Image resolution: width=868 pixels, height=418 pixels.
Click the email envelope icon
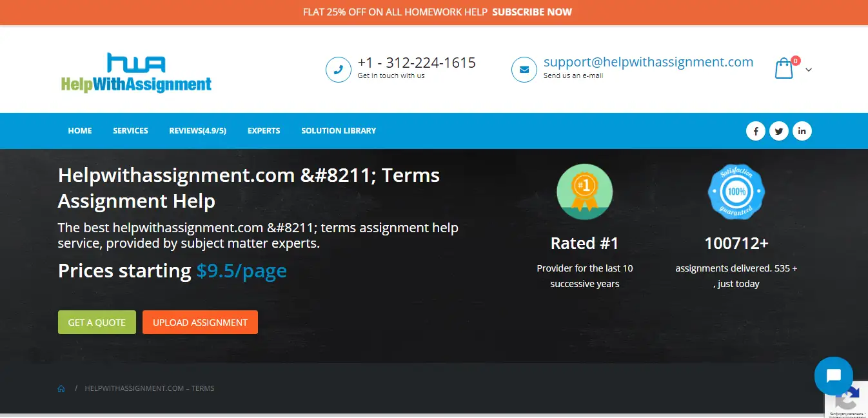[x=524, y=70]
